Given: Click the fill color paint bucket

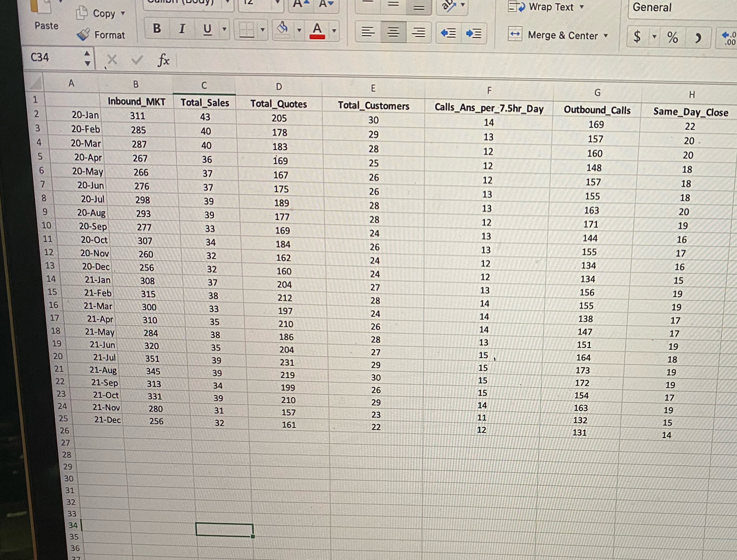Looking at the screenshot, I should click(x=283, y=28).
